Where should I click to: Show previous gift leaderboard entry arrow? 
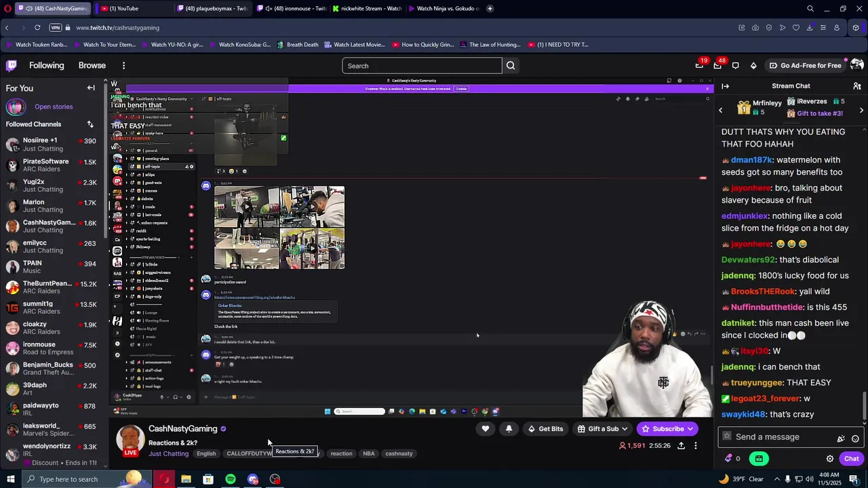[x=721, y=110]
